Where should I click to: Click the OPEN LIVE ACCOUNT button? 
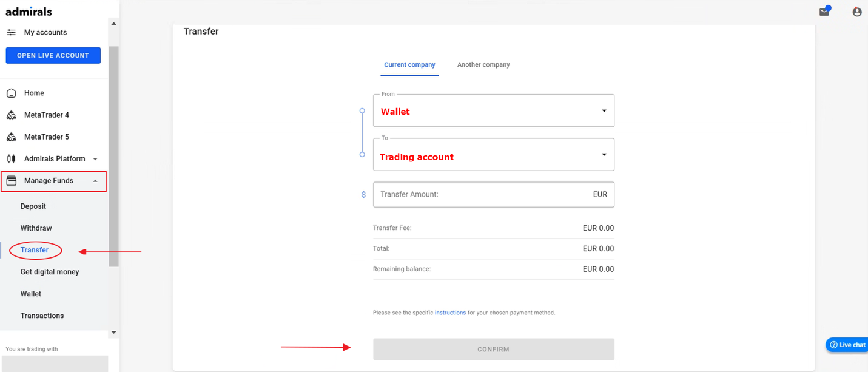(x=53, y=55)
